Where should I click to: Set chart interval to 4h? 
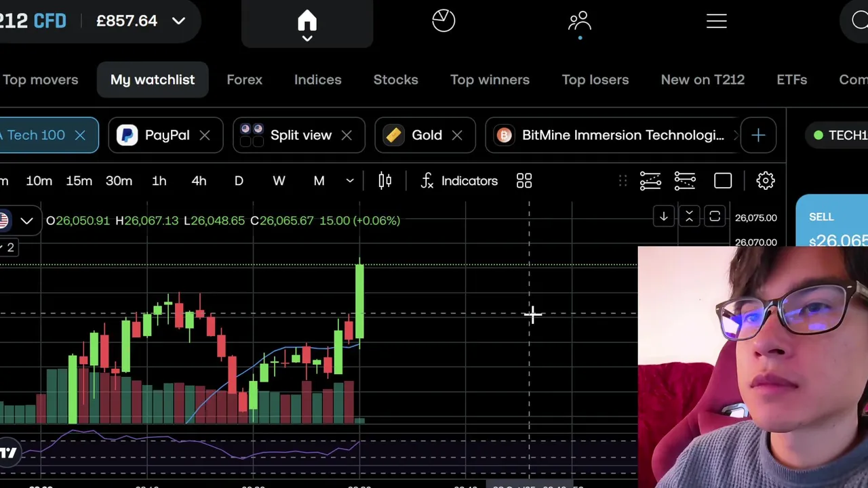coord(199,181)
